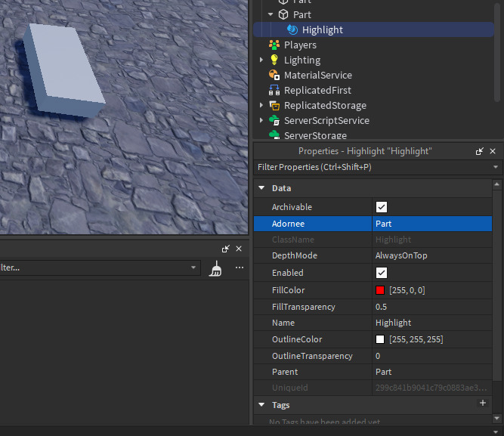Click the Players service icon

274,45
